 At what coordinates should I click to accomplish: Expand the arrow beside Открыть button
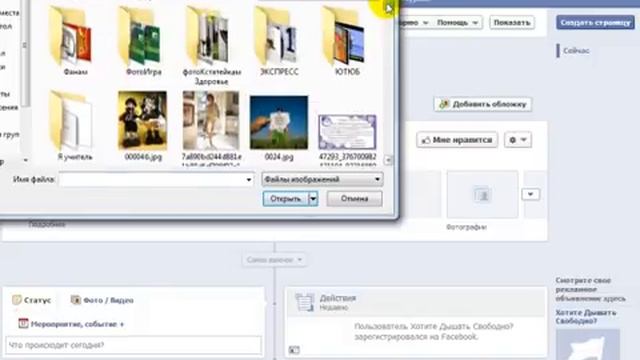(313, 199)
